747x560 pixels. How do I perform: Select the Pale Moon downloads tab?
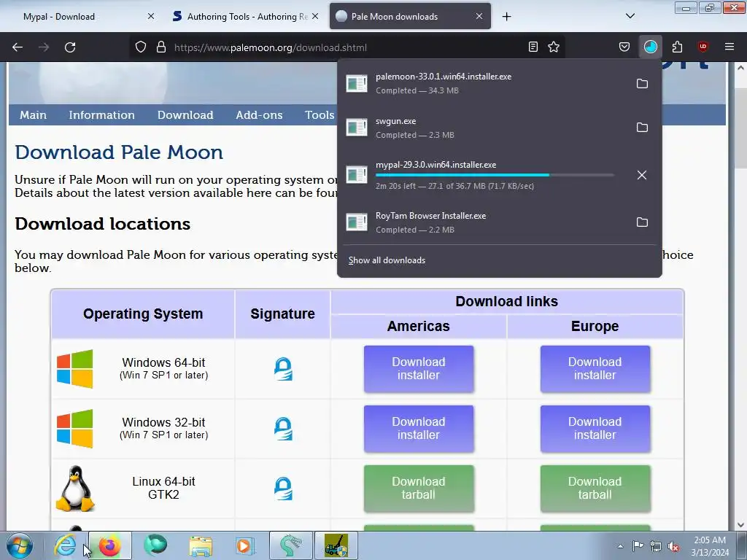(x=410, y=16)
